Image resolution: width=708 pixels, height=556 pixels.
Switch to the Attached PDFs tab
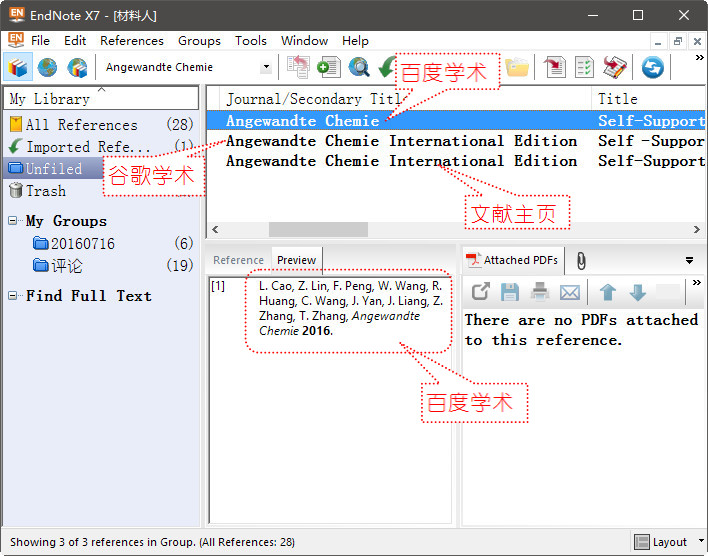point(513,260)
